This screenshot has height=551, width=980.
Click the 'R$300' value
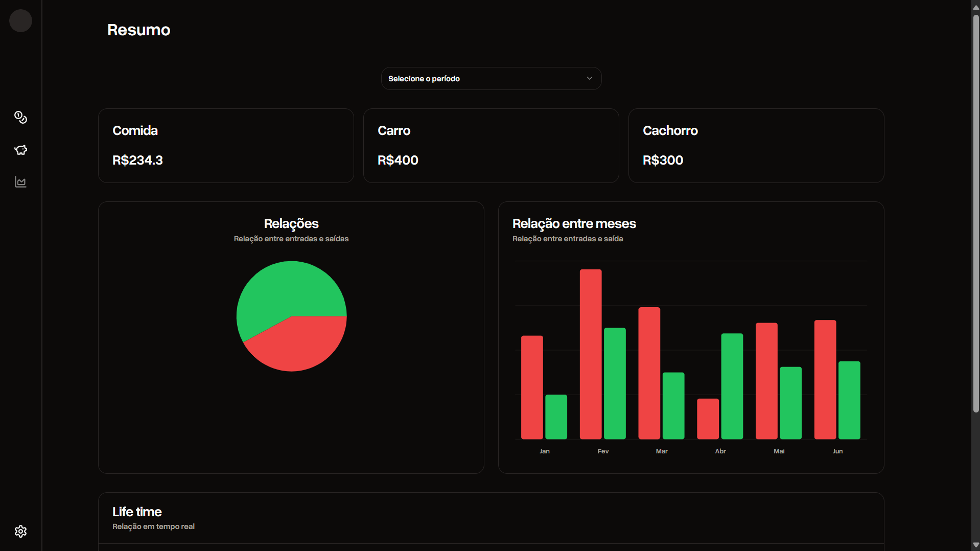tap(663, 160)
